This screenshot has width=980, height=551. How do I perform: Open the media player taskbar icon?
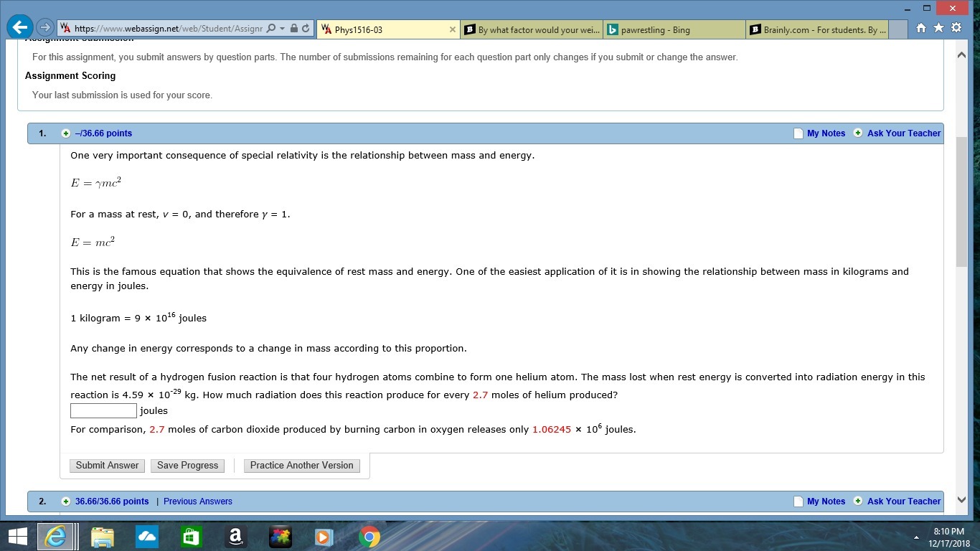325,537
